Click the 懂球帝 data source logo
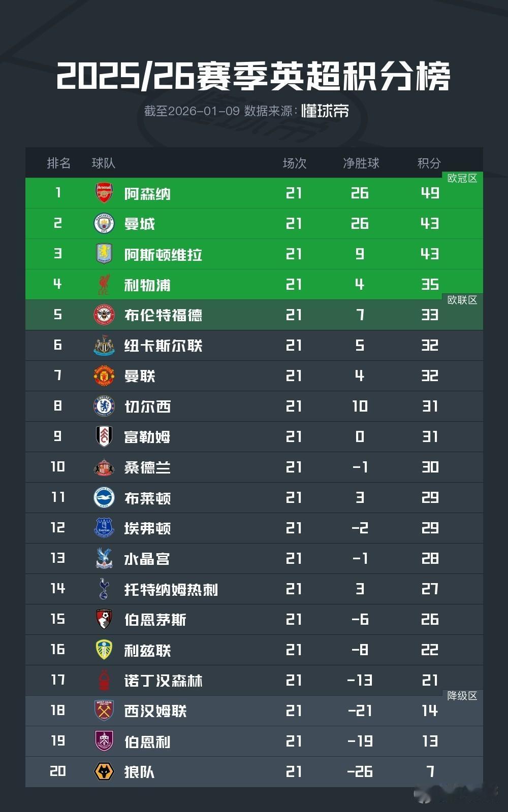The image size is (508, 812). [x=325, y=111]
